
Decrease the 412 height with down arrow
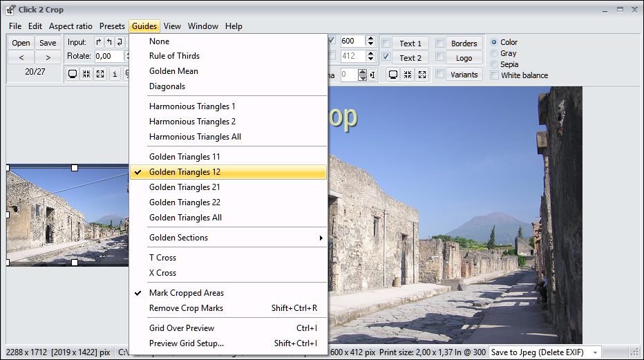tap(371, 58)
